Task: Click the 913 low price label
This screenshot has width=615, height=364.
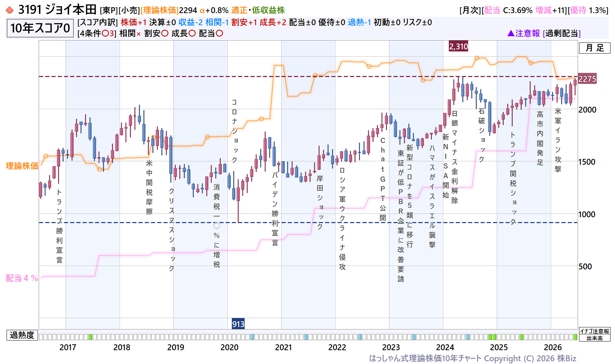Action: 238,324
